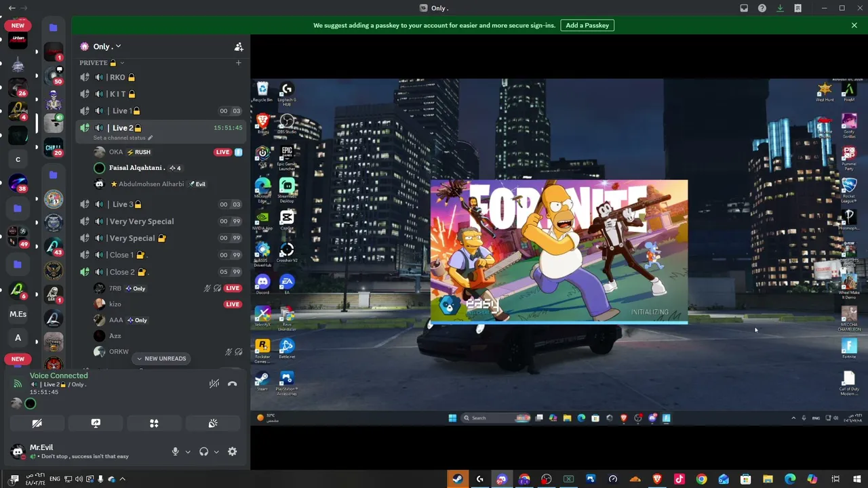Open Steam from the Windows taskbar
Image resolution: width=868 pixels, height=488 pixels.
click(458, 479)
